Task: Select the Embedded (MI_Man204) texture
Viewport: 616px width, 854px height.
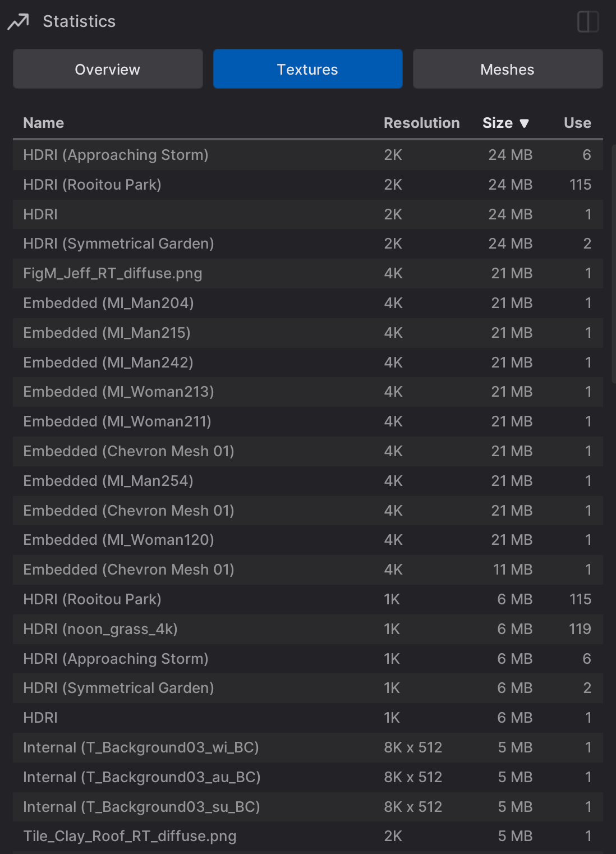Action: 108,303
